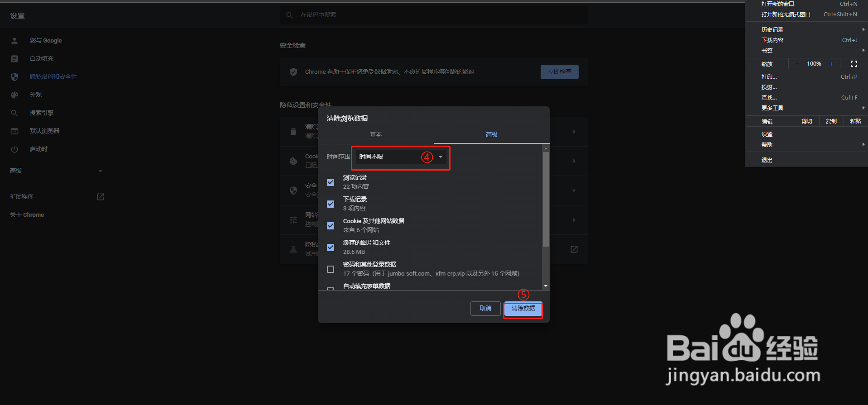This screenshot has height=405, width=868.
Task: Check 密码和其他登录数据 checkbox
Action: (x=331, y=269)
